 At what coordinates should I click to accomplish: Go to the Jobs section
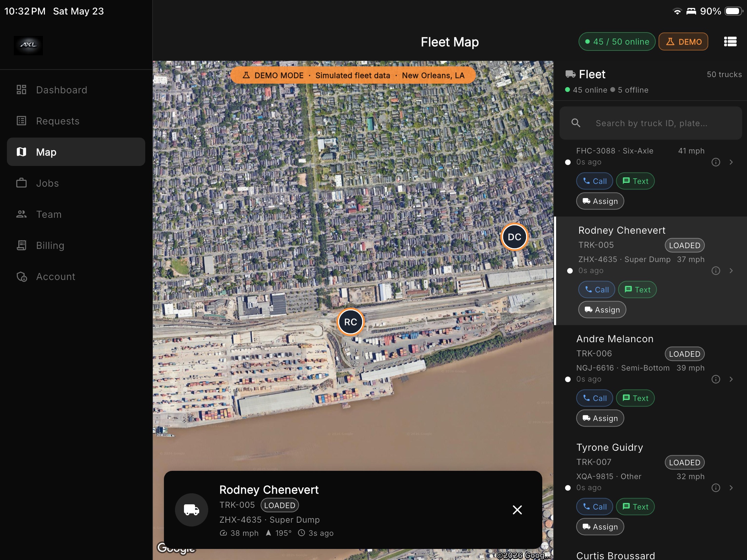[x=76, y=183]
